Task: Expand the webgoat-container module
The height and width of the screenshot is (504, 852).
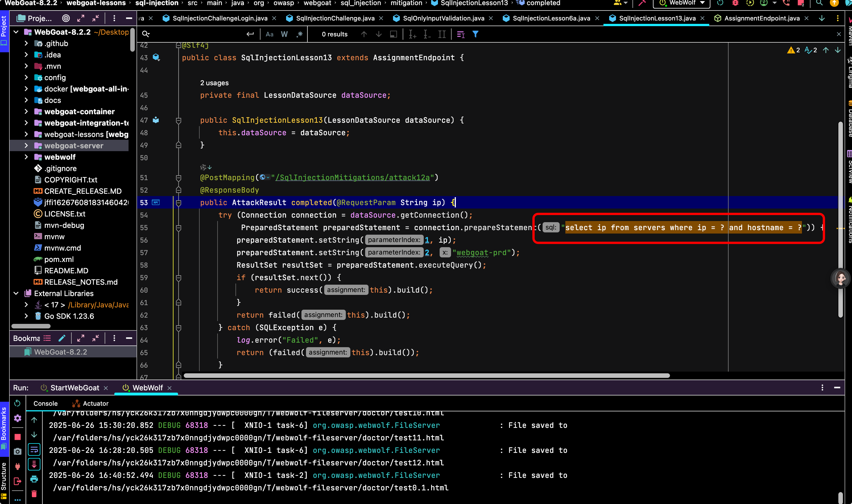Action: 26,111
